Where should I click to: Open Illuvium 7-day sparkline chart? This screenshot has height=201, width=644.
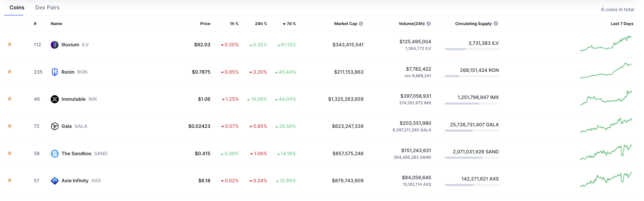[606, 44]
